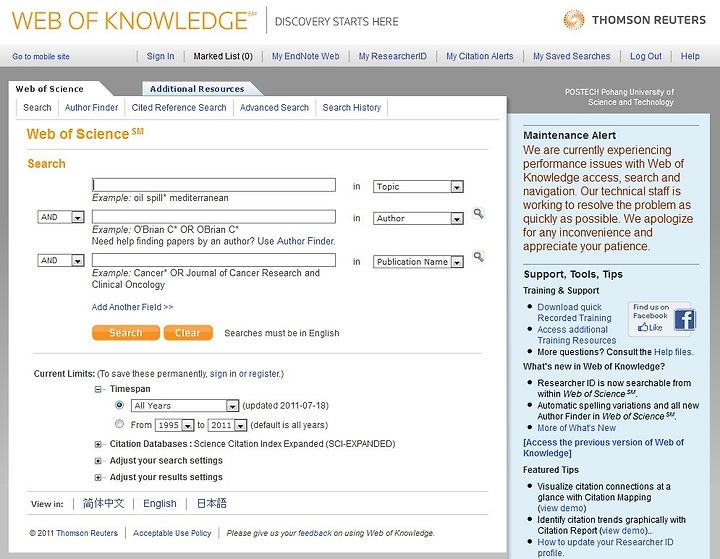Switch view language to English
Viewport: 720px width, 559px height.
(x=160, y=503)
